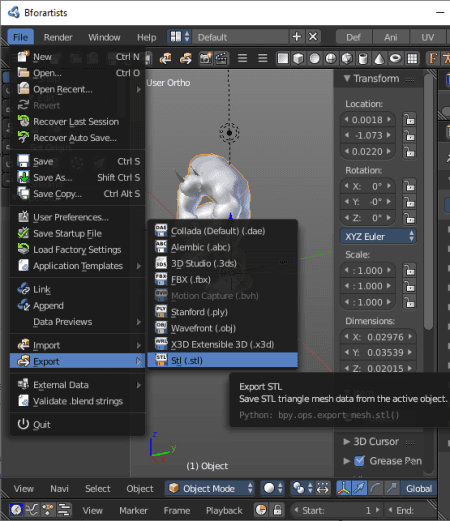Lock the Rotation X value
Image resolution: width=450 pixels, height=521 pixels.
409,186
